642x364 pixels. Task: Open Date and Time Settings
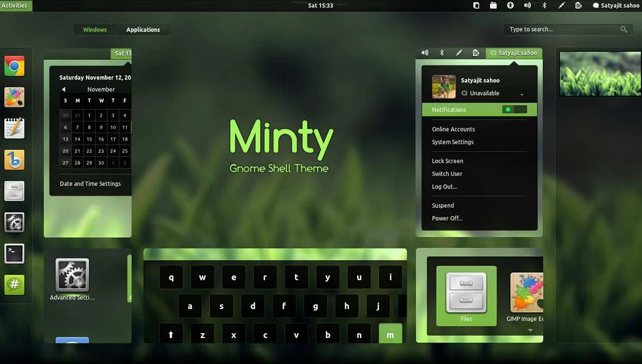click(91, 184)
